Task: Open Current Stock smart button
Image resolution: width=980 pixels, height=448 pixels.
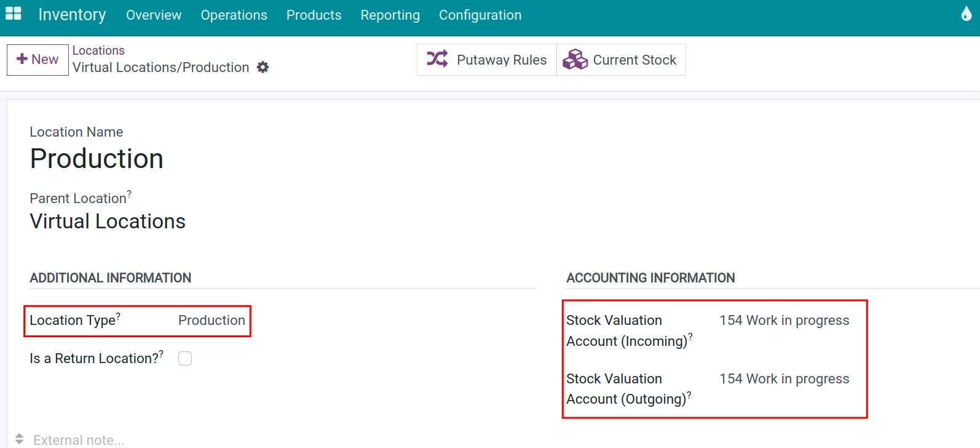Action: coord(621,60)
